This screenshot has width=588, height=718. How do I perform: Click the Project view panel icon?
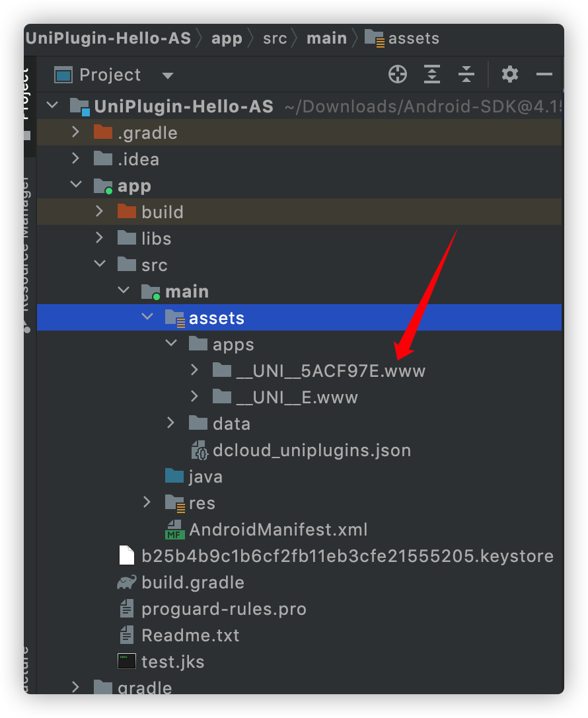click(63, 75)
